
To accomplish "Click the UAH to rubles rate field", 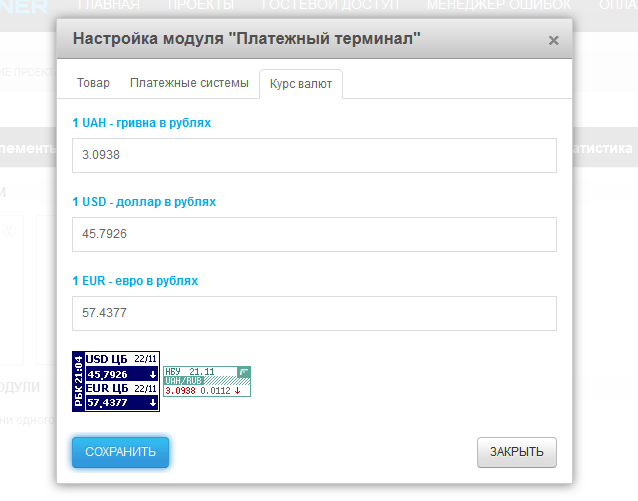I will [314, 156].
